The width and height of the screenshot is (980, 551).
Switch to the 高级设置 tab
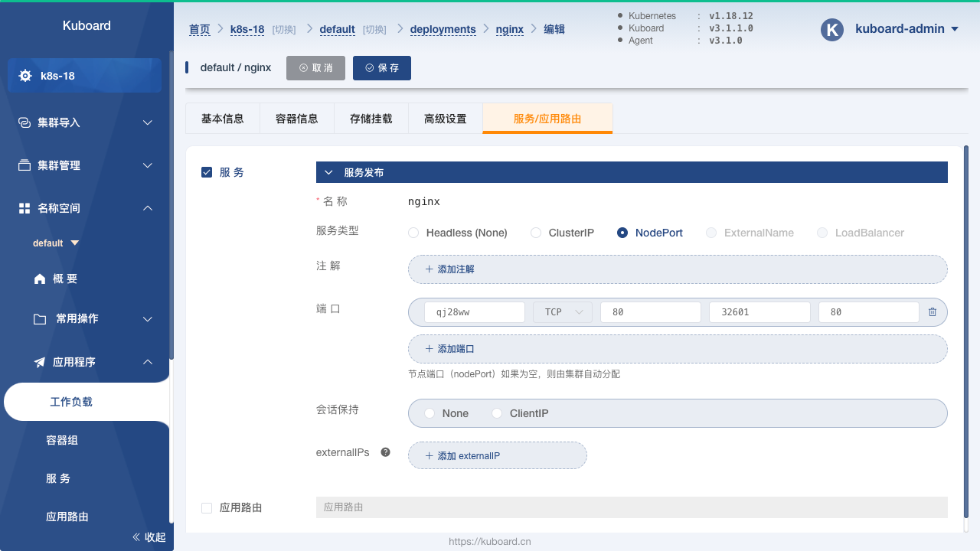pos(446,119)
